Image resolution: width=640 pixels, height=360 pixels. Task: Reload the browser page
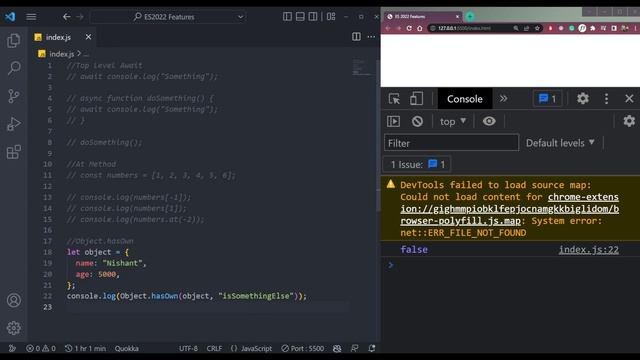point(409,28)
